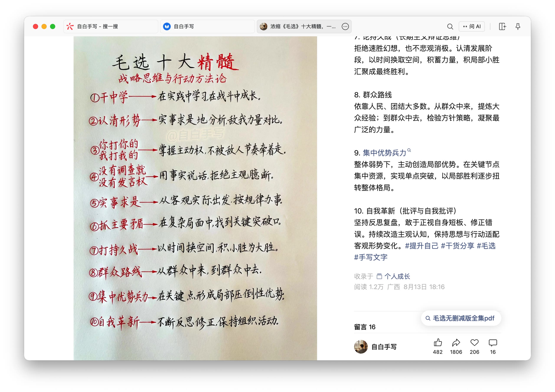Switch to 自白手写 - 搜一搜 tab
The image size is (555, 392).
pyautogui.click(x=111, y=27)
